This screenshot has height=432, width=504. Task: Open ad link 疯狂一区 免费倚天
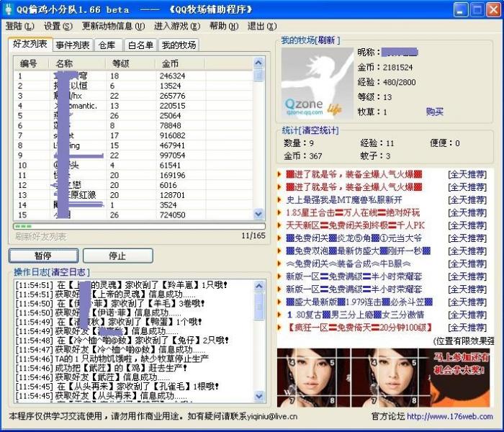click(359, 328)
